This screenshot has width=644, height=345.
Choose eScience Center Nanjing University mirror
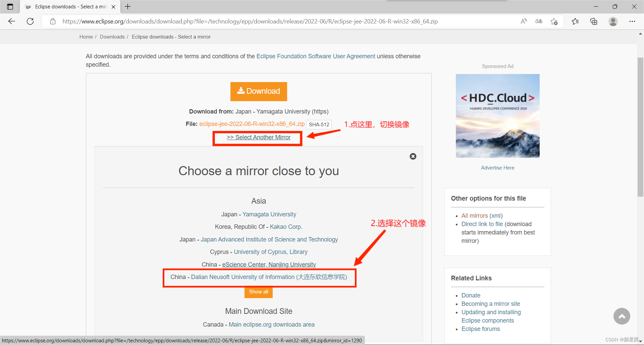(x=269, y=265)
